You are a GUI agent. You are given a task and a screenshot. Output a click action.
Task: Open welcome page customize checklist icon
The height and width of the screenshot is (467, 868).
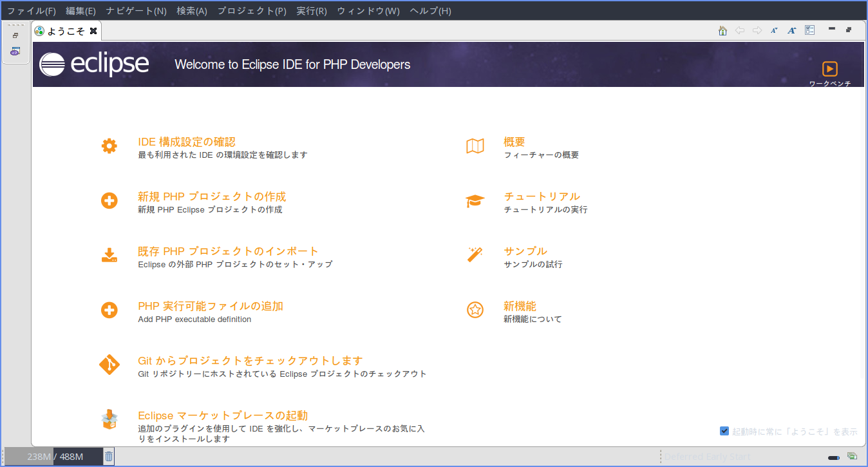click(x=809, y=30)
